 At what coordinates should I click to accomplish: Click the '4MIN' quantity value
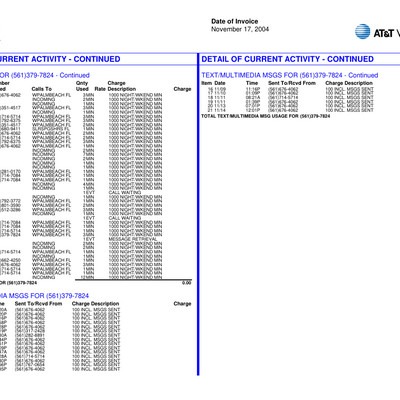88,184
